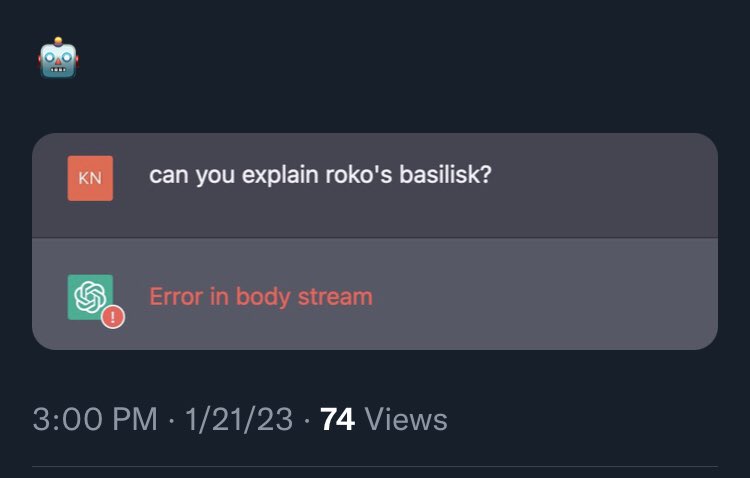Click the robot face emoji
Screen dimensions: 750x478
[58, 57]
